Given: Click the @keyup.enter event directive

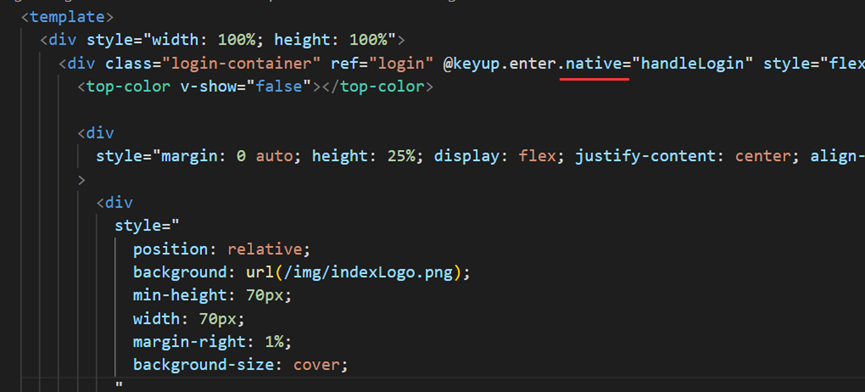Looking at the screenshot, I should coord(500,63).
